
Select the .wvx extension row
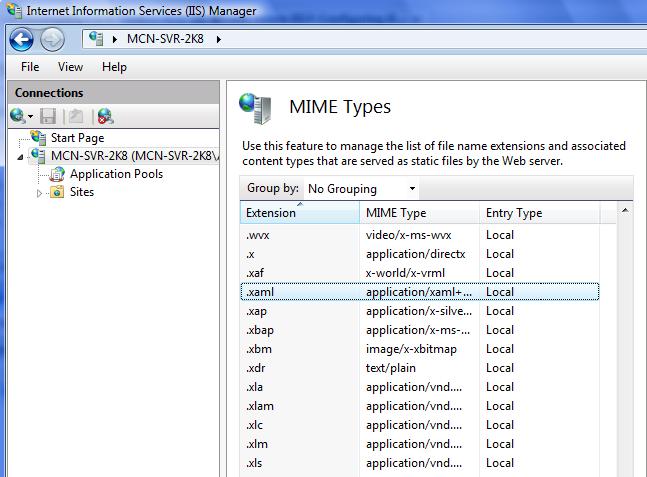(x=420, y=235)
